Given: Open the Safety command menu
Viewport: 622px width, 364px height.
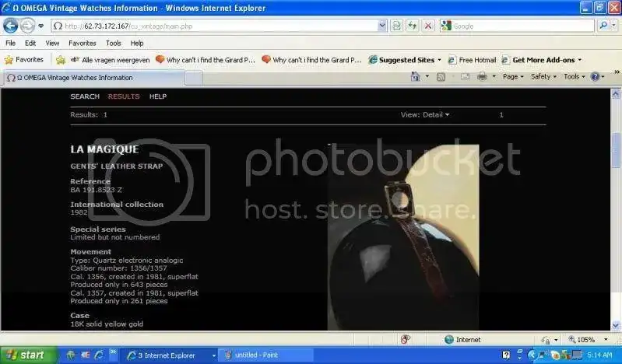Looking at the screenshot, I should pyautogui.click(x=543, y=76).
